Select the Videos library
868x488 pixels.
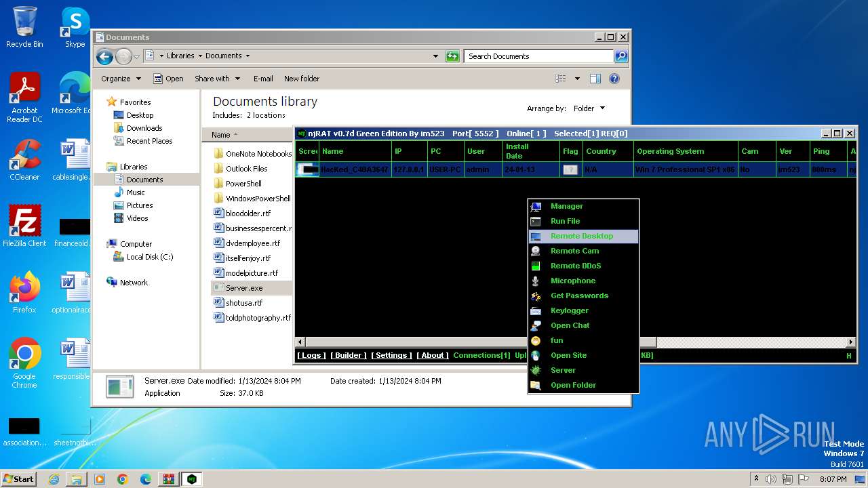click(x=137, y=218)
